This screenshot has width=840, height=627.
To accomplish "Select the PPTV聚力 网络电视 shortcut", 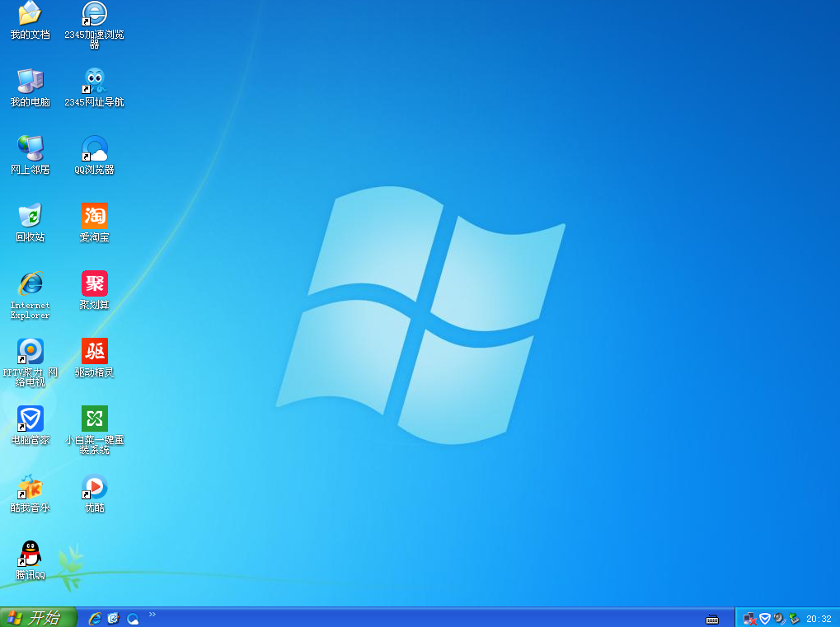I will tap(30, 363).
